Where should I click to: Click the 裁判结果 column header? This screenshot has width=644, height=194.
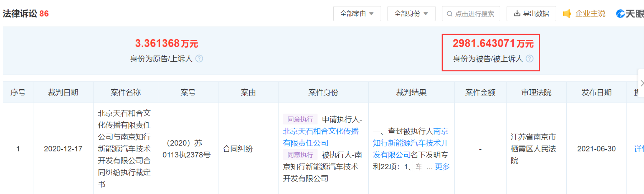coord(411,92)
